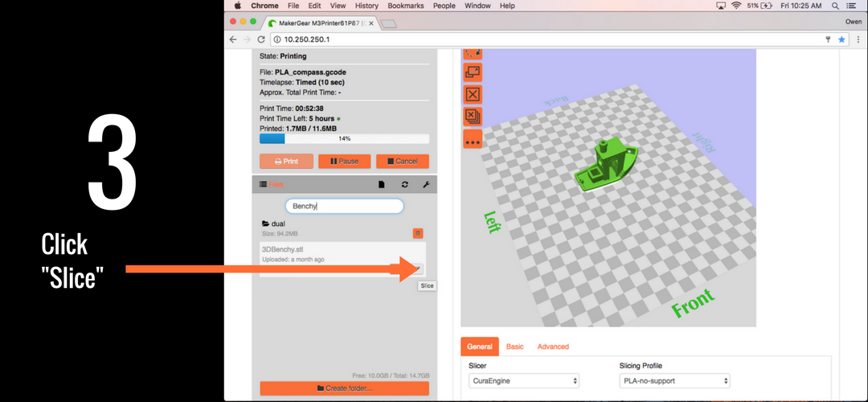
Task: Open file settings with the wrench icon
Action: pos(425,185)
